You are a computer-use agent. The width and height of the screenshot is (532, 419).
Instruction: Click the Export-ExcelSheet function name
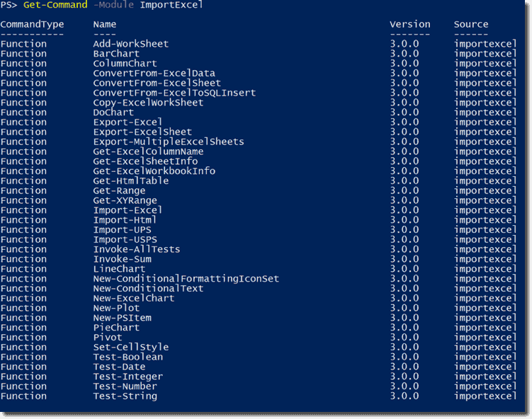coord(142,132)
